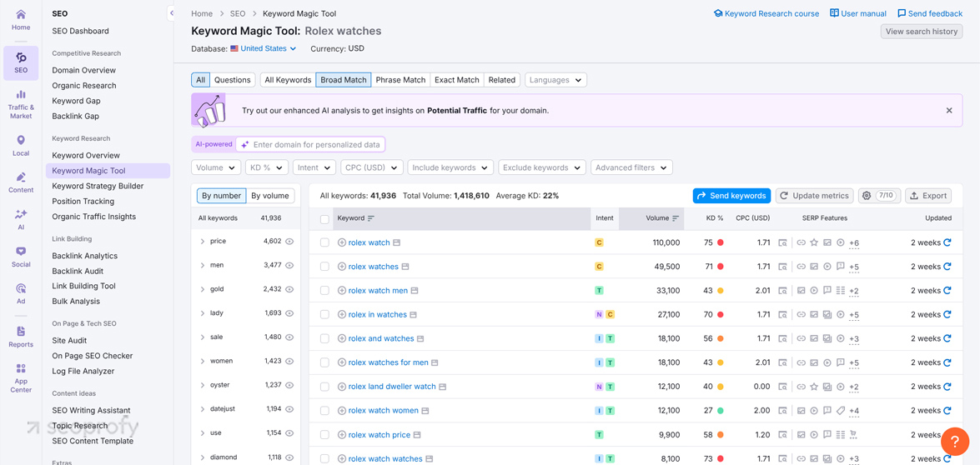This screenshot has height=465, width=980.
Task: Change the United States database dropdown
Action: pyautogui.click(x=263, y=48)
